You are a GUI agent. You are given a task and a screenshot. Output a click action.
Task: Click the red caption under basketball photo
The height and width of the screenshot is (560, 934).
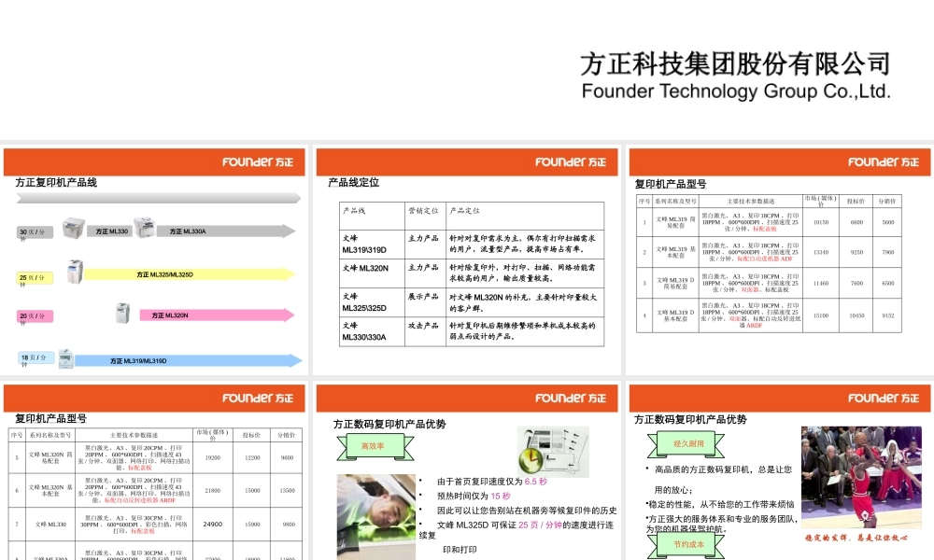856,538
